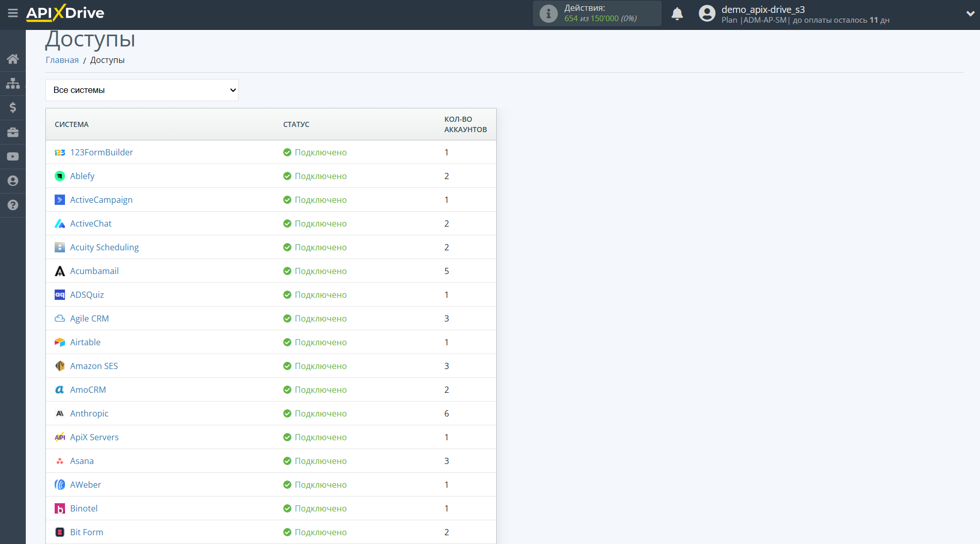This screenshot has height=544, width=980.
Task: Open the video tutorials icon in sidebar
Action: tap(13, 156)
